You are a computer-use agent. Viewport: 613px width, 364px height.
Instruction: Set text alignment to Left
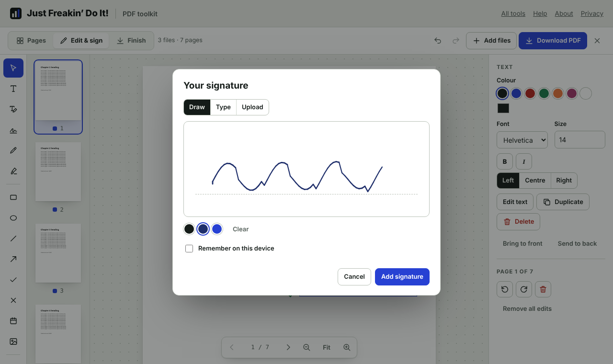tap(508, 181)
